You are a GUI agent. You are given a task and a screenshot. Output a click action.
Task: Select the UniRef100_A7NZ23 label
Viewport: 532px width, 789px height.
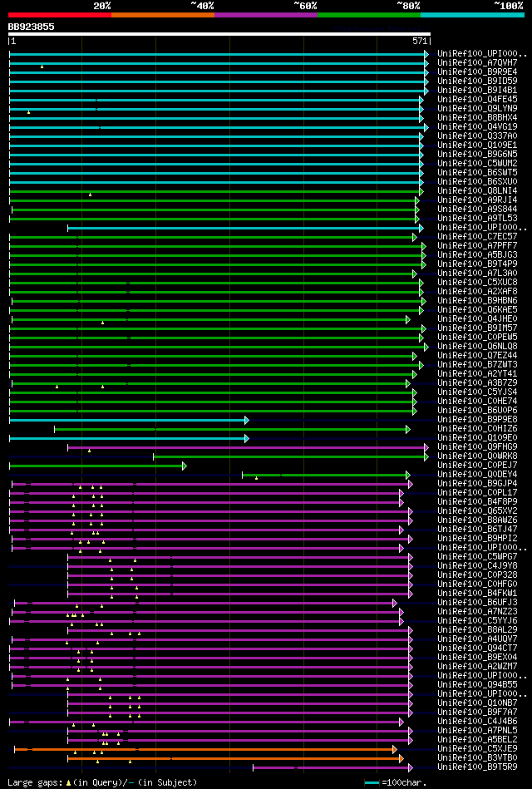[478, 611]
